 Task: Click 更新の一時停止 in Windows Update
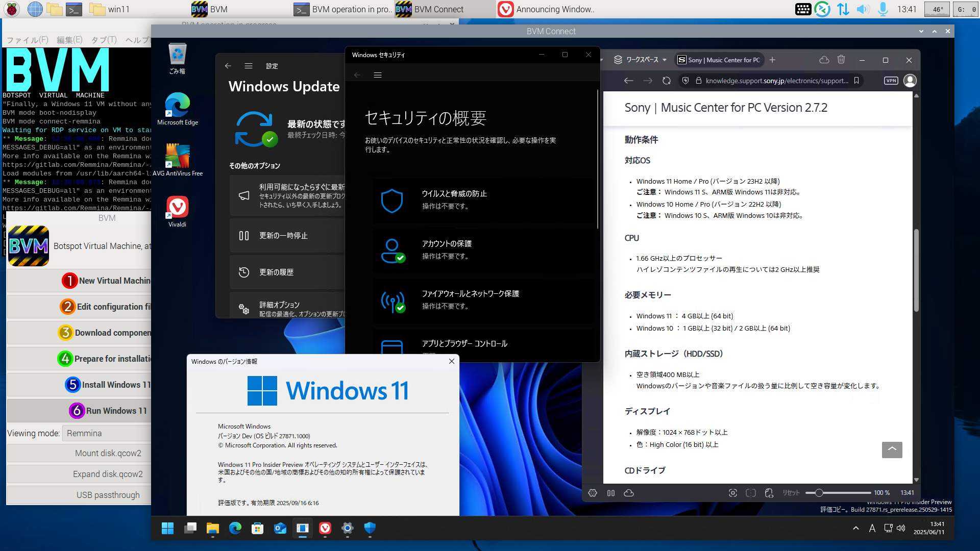pos(287,236)
